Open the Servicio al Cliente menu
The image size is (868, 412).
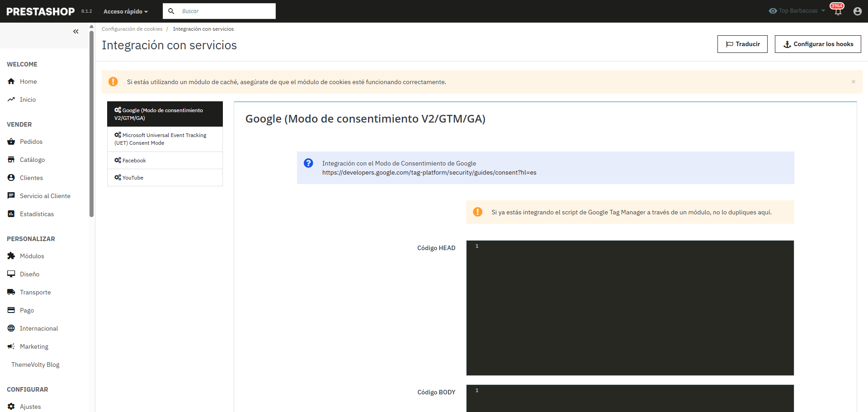coord(44,196)
